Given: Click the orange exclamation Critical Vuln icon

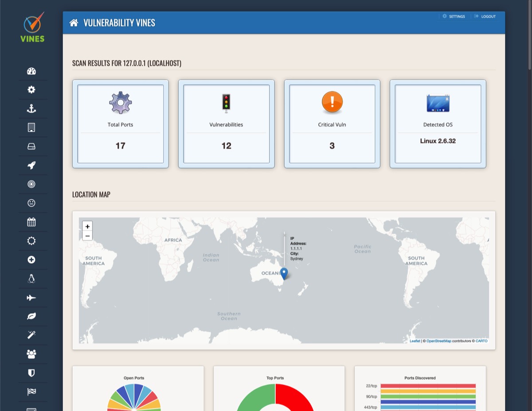Looking at the screenshot, I should 332,103.
